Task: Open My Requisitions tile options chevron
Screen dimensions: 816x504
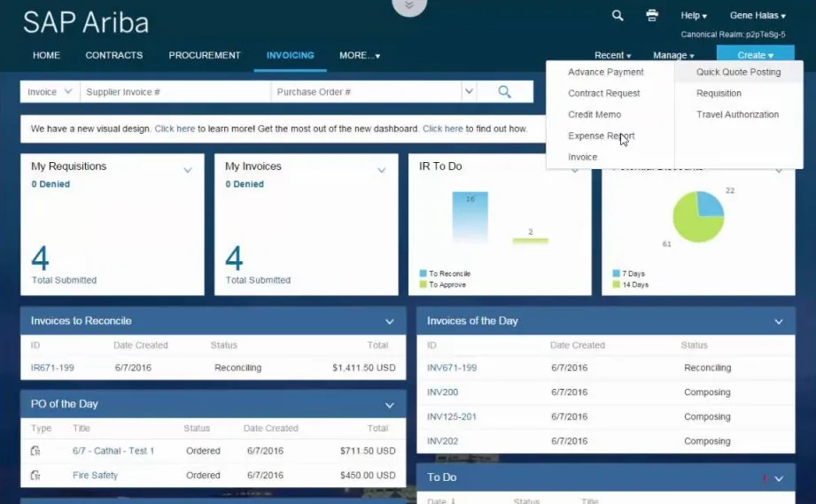Action: pos(187,170)
